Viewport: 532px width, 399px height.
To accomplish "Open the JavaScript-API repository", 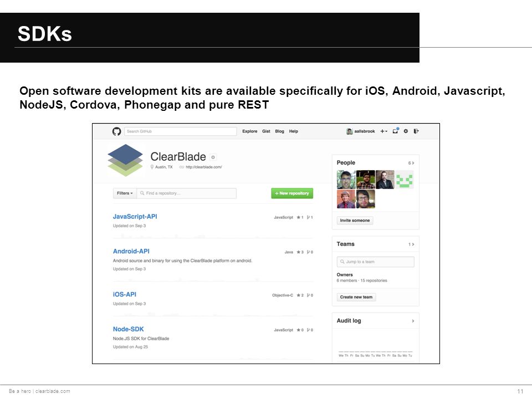I will [135, 217].
